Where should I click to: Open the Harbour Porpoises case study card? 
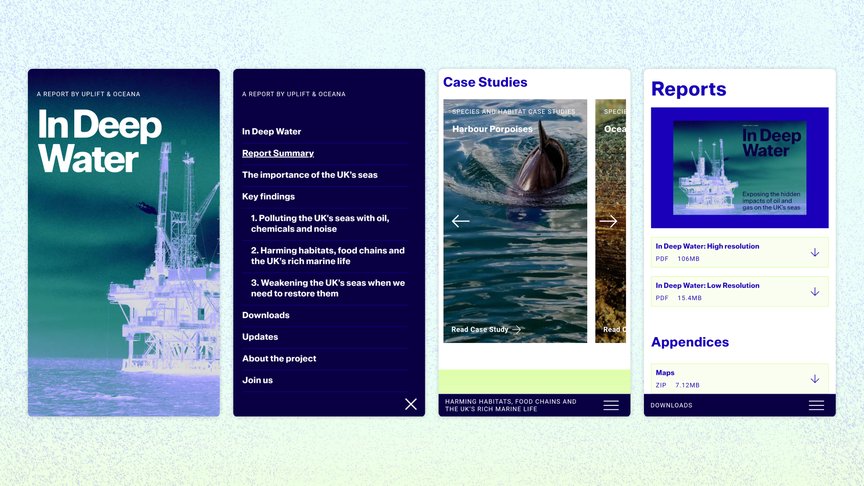pos(515,221)
